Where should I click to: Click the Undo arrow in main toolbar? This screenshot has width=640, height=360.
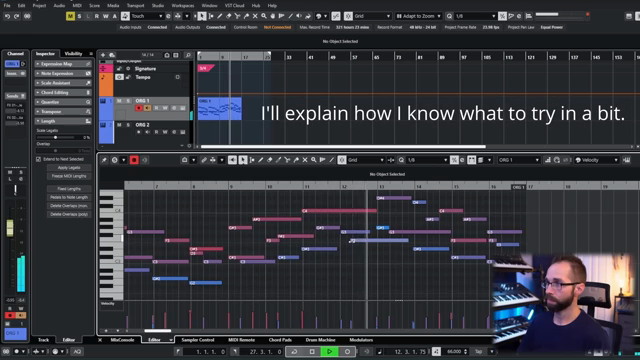[x=7, y=16]
